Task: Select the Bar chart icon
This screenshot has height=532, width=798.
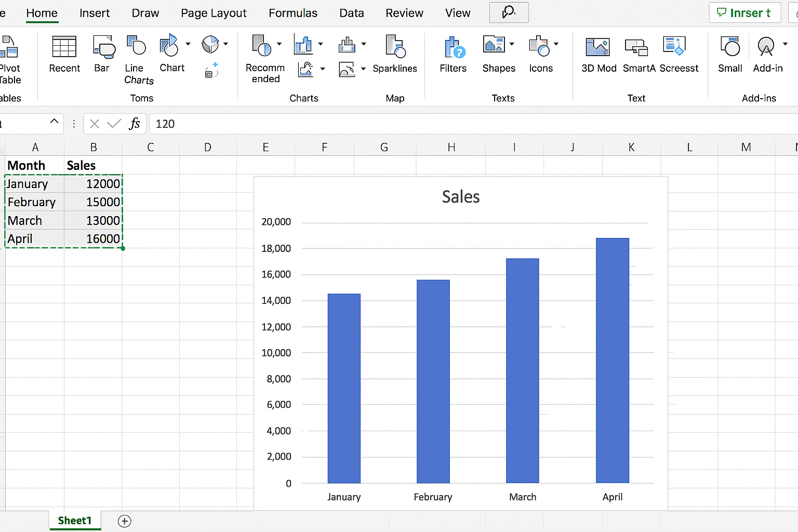Action: click(104, 47)
